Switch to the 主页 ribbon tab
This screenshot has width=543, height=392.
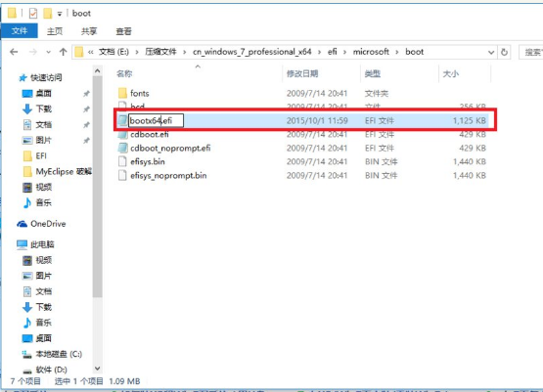pos(55,31)
